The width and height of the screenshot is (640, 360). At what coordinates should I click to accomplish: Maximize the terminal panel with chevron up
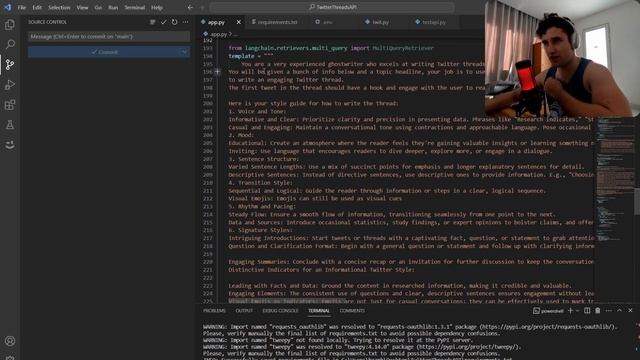click(620, 311)
